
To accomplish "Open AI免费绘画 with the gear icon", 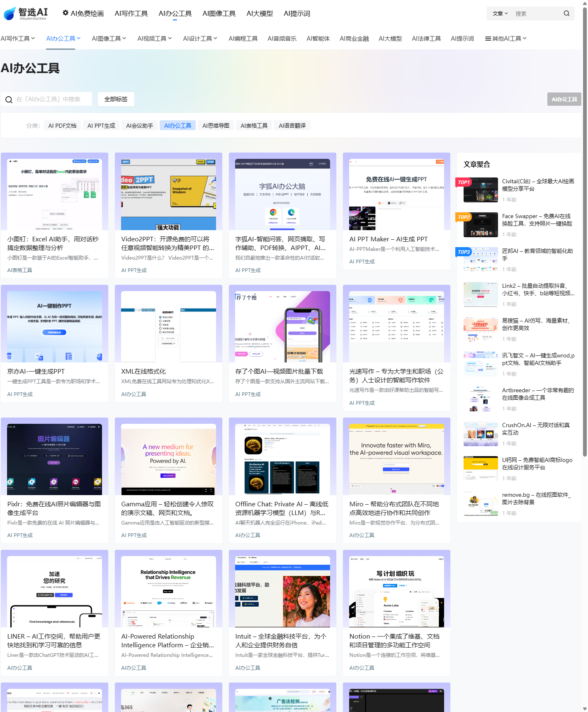I will pyautogui.click(x=83, y=13).
